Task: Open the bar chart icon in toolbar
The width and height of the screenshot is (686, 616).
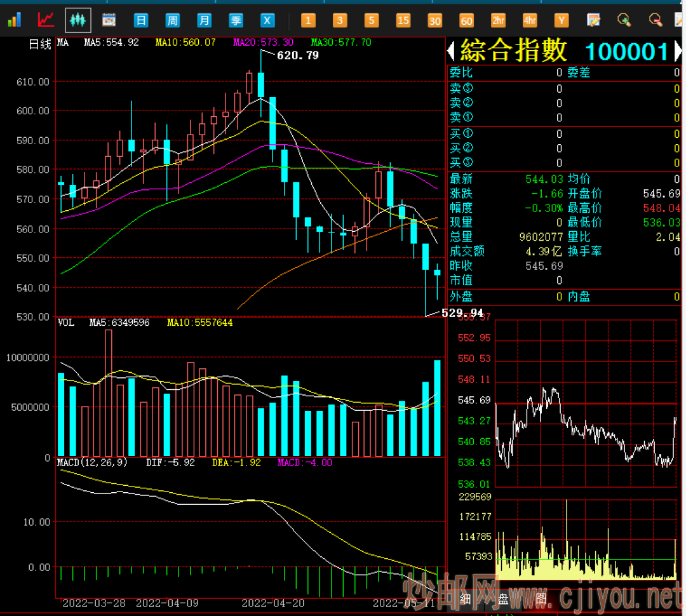Action: (14, 20)
